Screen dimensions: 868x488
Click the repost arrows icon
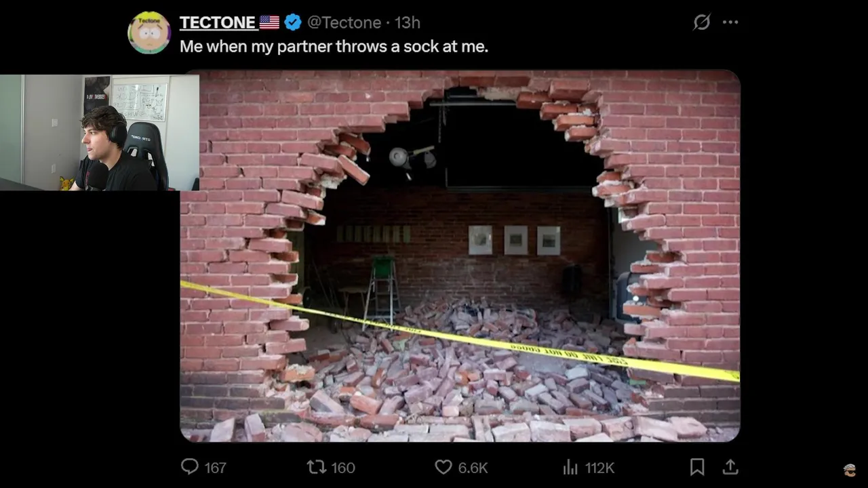tap(316, 467)
